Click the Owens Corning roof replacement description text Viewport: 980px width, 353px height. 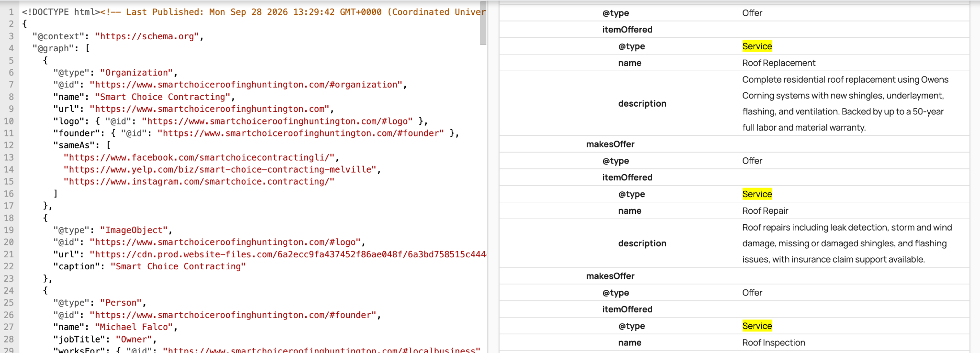(x=845, y=104)
